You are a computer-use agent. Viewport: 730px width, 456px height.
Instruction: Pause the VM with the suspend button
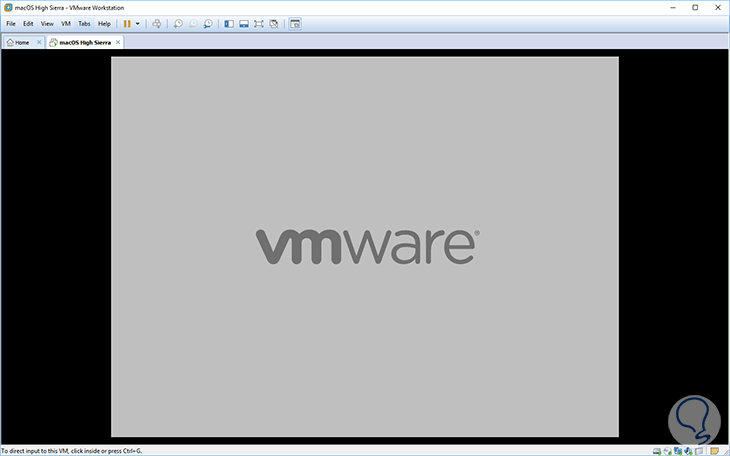[127, 24]
